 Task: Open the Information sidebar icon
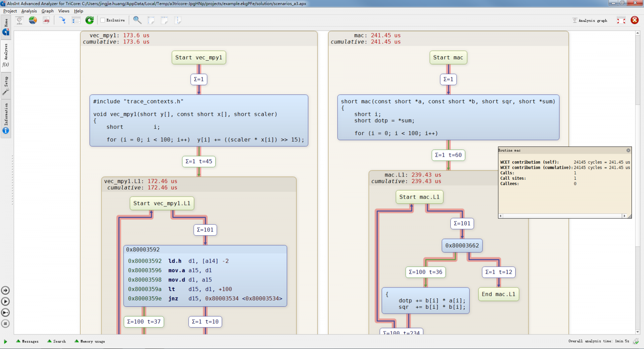(6, 119)
